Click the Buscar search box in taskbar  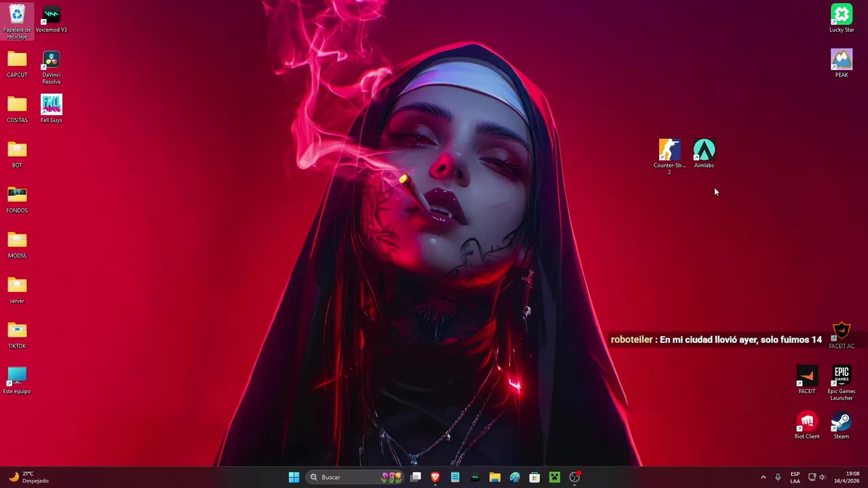356,477
